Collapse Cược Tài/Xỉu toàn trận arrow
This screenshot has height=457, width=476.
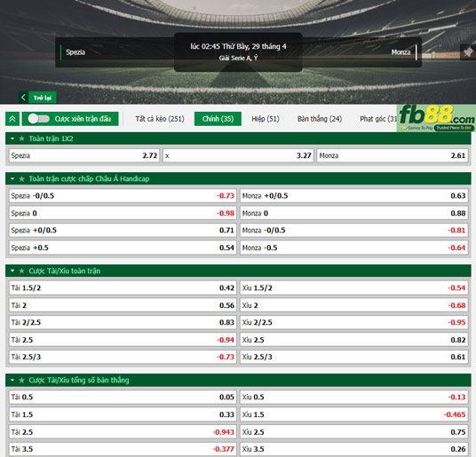click(x=12, y=271)
